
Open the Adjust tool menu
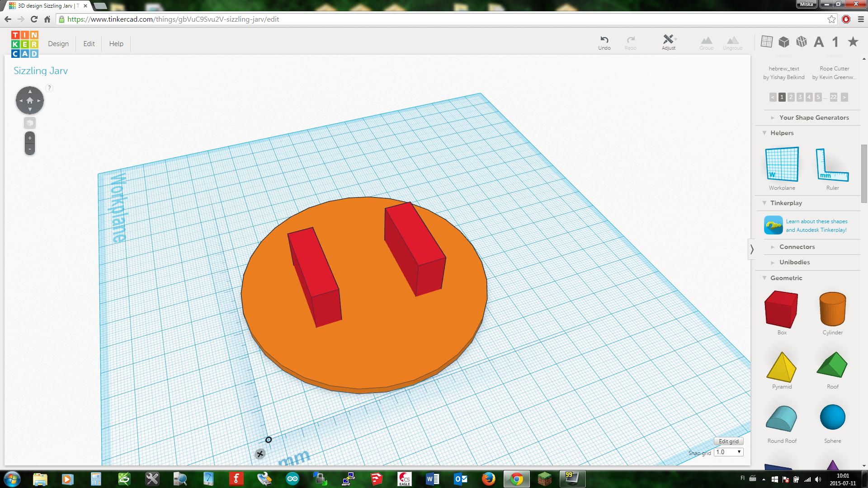coord(668,40)
